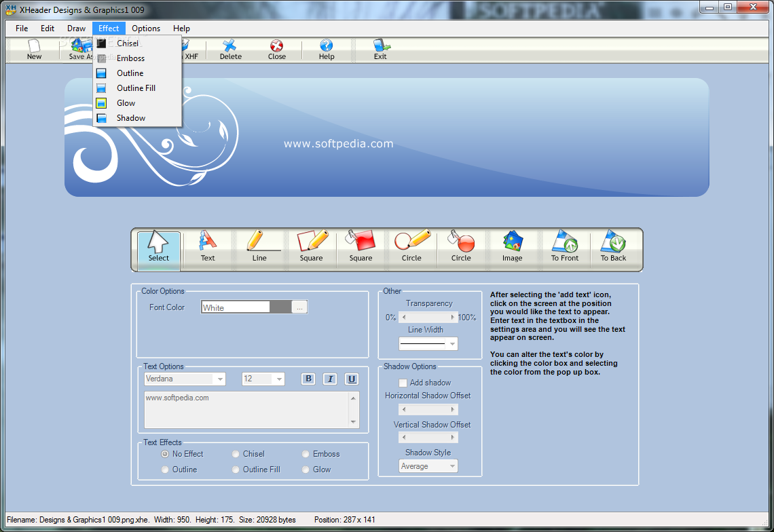Viewport: 774px width, 532px height.
Task: Toggle Bold text formatting
Action: coord(308,379)
